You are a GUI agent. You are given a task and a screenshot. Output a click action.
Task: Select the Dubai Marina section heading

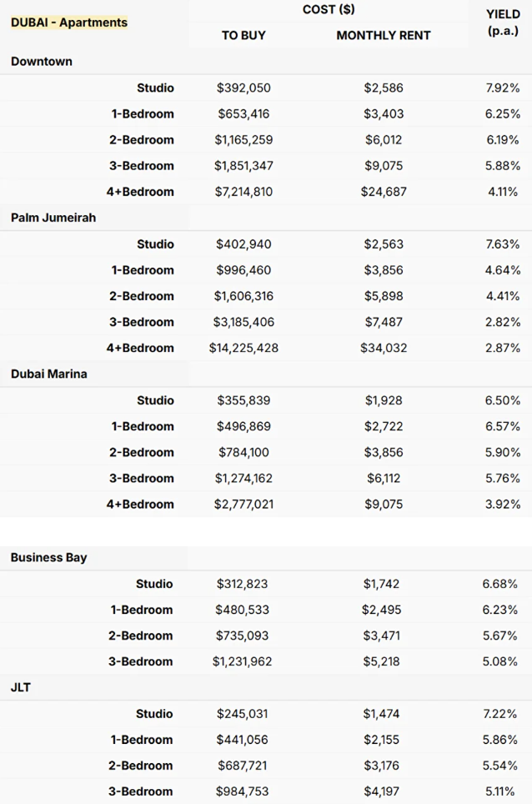(x=48, y=374)
